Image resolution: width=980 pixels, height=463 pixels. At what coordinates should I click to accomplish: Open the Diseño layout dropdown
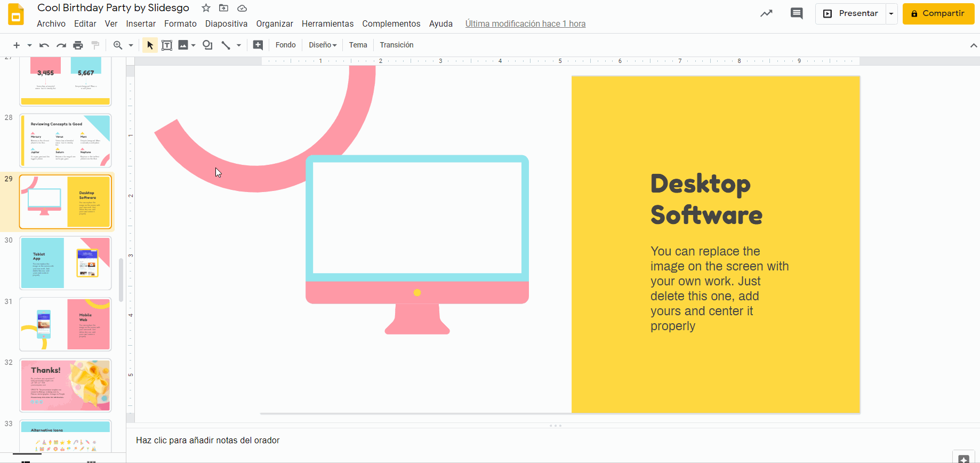point(323,45)
